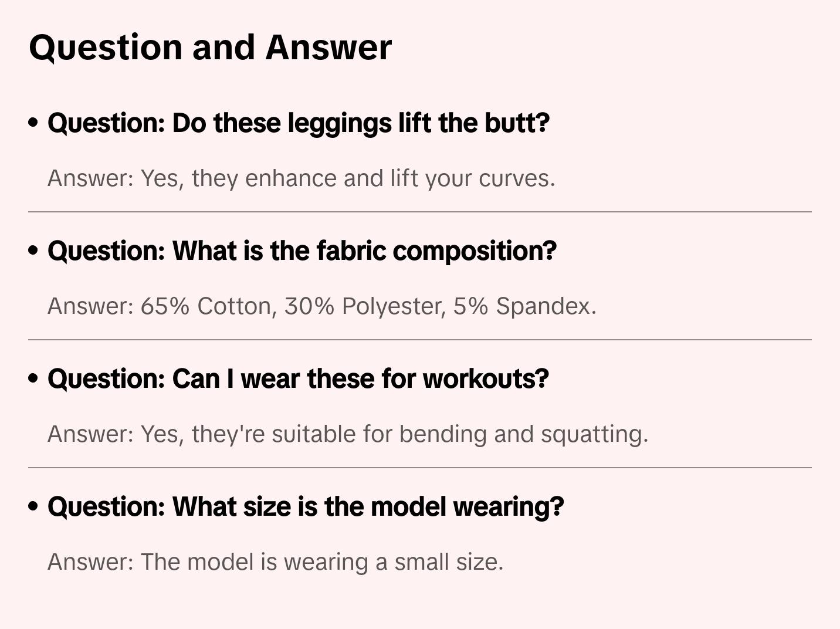
Task: Select the wear for workouts question
Action: [x=298, y=378]
